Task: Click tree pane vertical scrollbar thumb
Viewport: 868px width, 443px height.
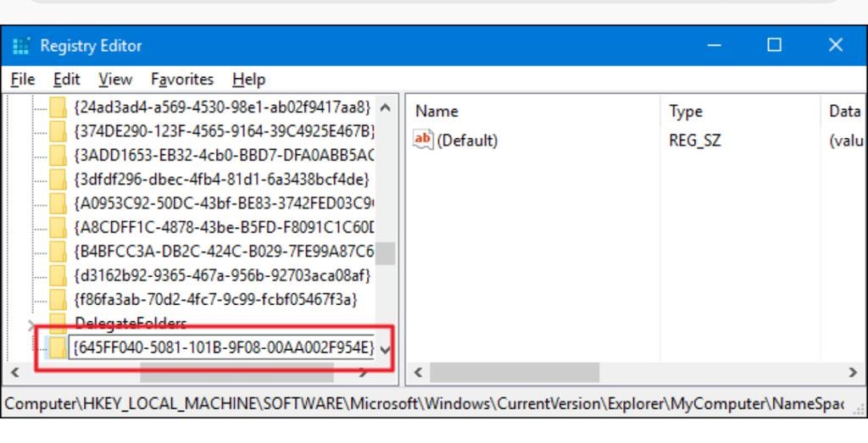Action: (x=386, y=253)
